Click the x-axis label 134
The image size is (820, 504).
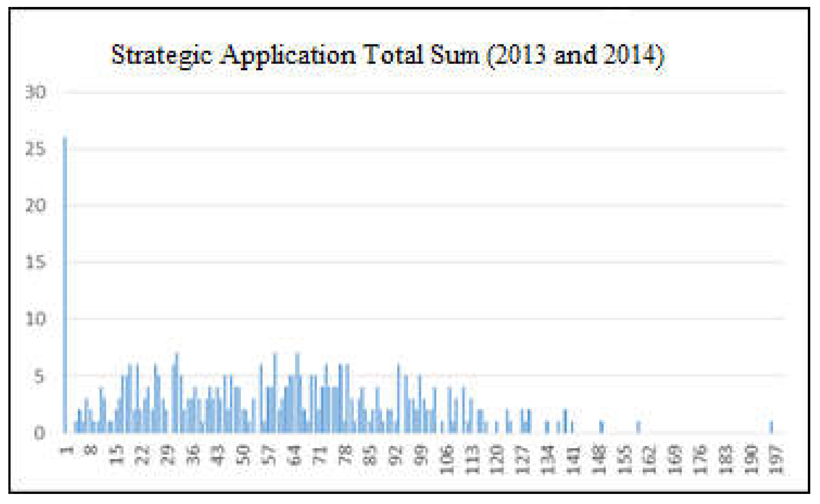(548, 459)
